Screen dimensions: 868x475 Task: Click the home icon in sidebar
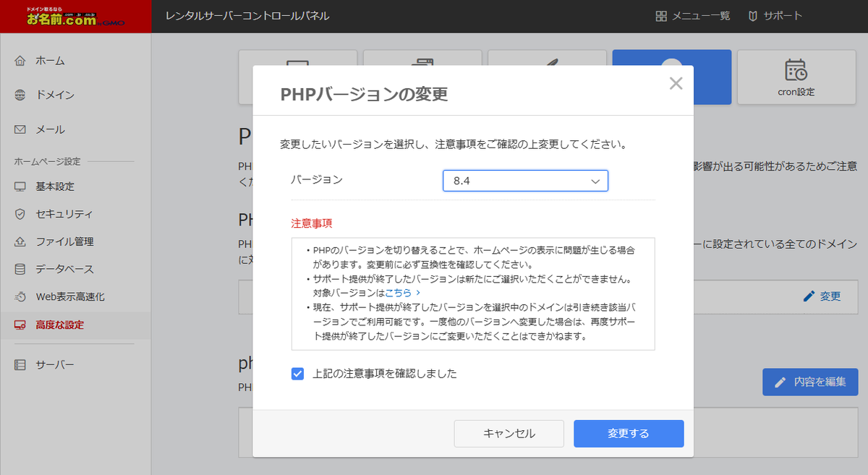pos(20,61)
